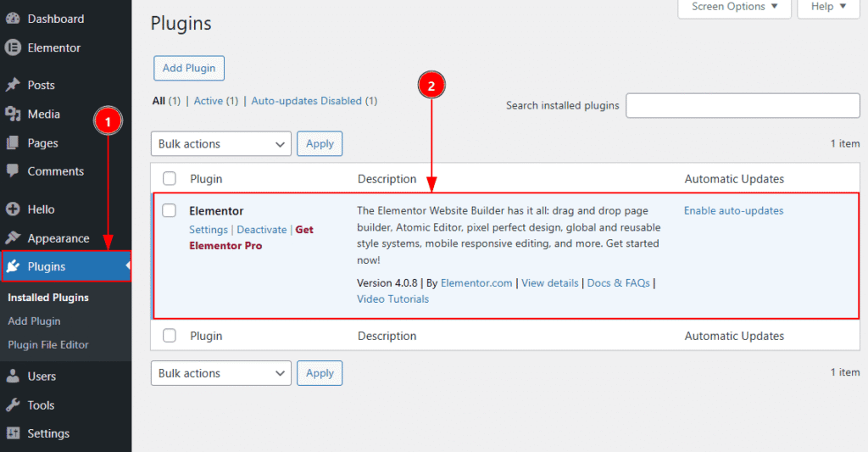Click the Media library icon

13,114
